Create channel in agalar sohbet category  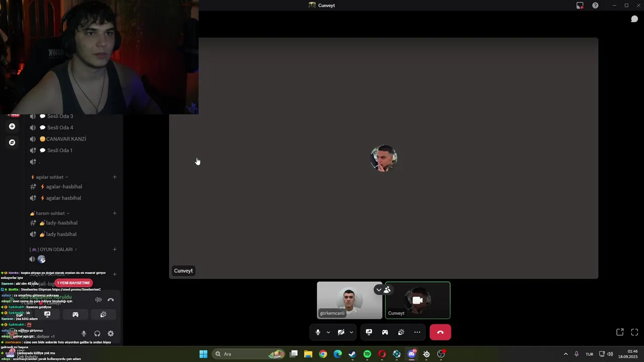pyautogui.click(x=115, y=177)
